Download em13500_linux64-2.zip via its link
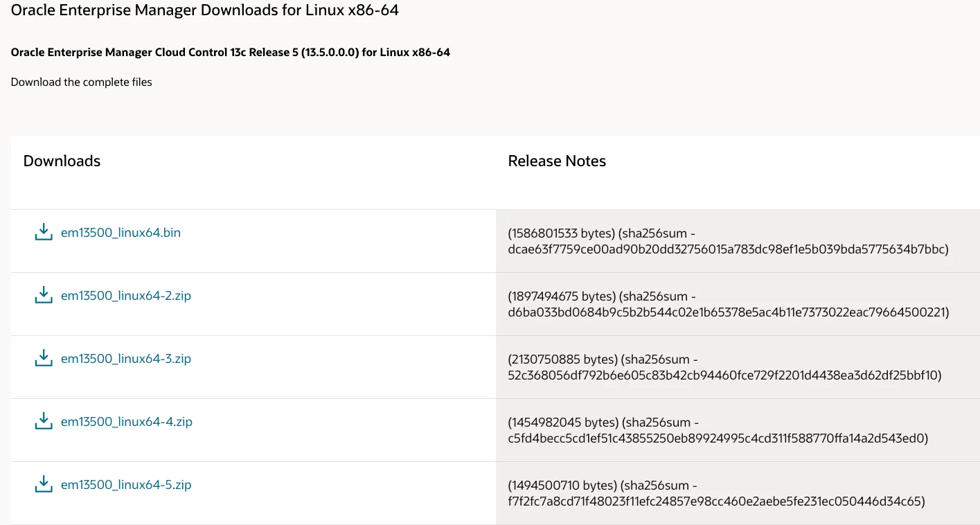 point(125,296)
